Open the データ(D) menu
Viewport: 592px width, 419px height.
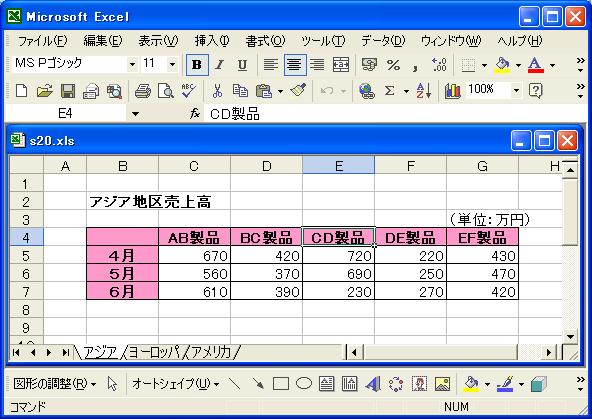pyautogui.click(x=383, y=41)
